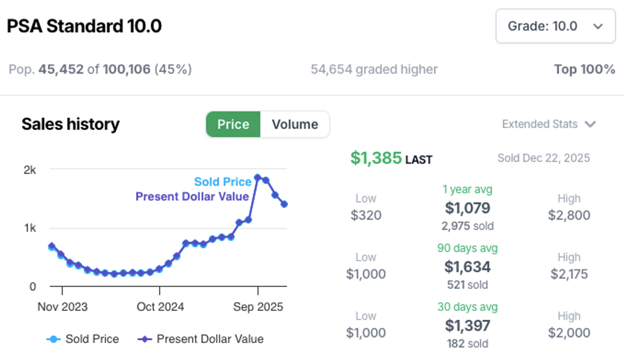The image size is (624, 364).
Task: Click the Sold Dec 22, 2025 date
Action: [x=544, y=158]
